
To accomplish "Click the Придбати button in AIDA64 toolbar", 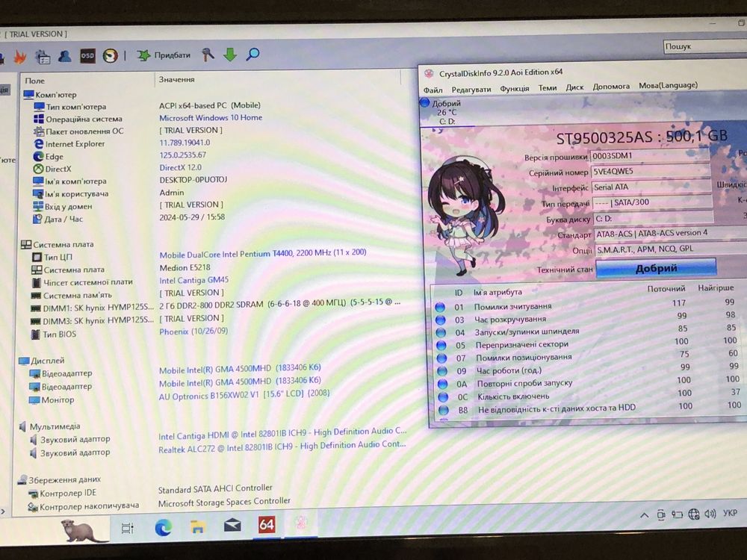I will [164, 55].
